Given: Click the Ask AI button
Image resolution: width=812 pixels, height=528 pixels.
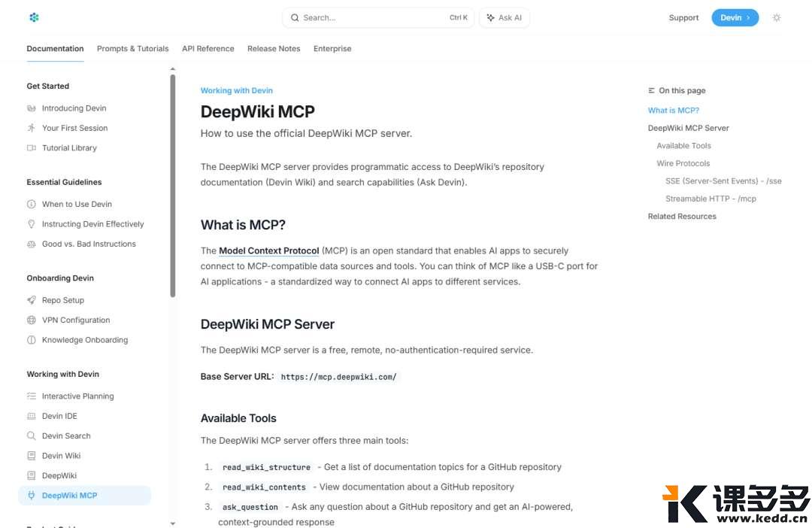Looking at the screenshot, I should click(x=504, y=17).
